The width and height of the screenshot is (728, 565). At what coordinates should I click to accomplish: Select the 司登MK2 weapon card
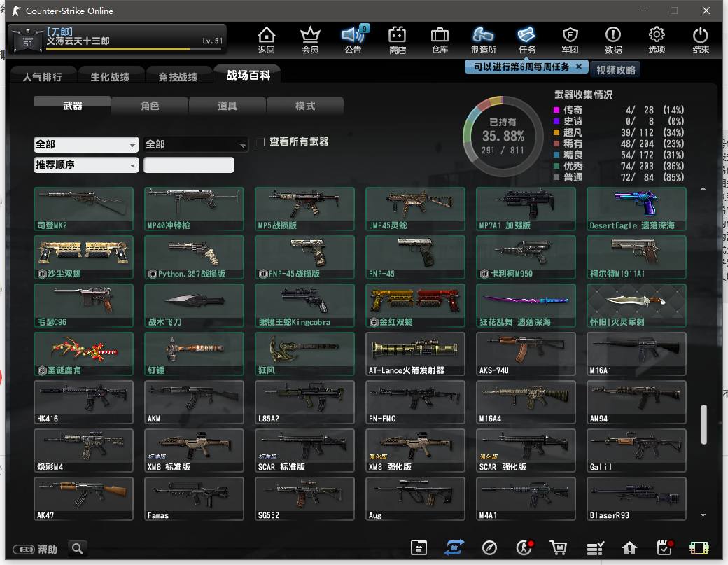tap(83, 209)
